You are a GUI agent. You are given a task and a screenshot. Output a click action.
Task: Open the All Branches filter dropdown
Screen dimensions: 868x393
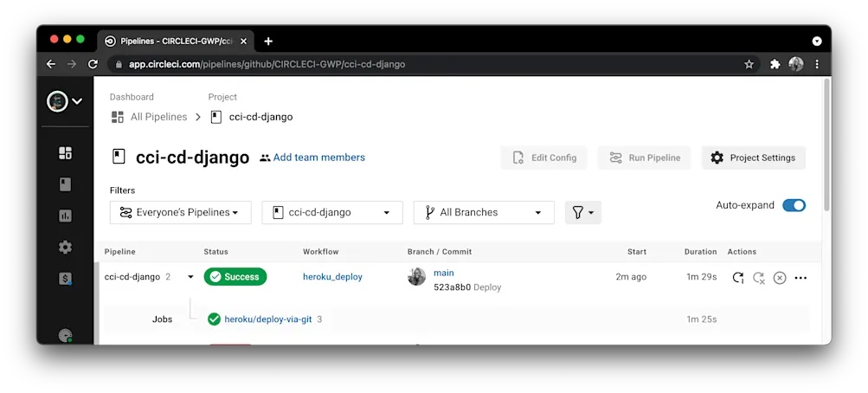click(484, 213)
